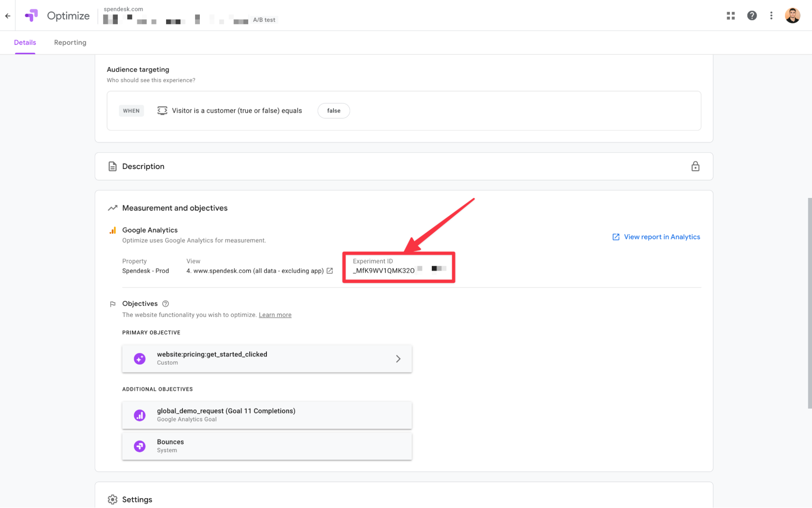Click View report in Analytics link
812x508 pixels.
661,237
